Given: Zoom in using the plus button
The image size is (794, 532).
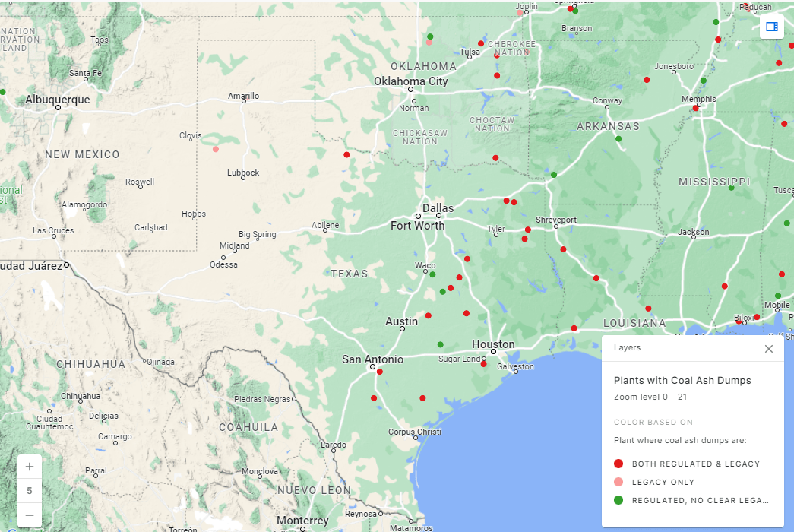Looking at the screenshot, I should 29,466.
